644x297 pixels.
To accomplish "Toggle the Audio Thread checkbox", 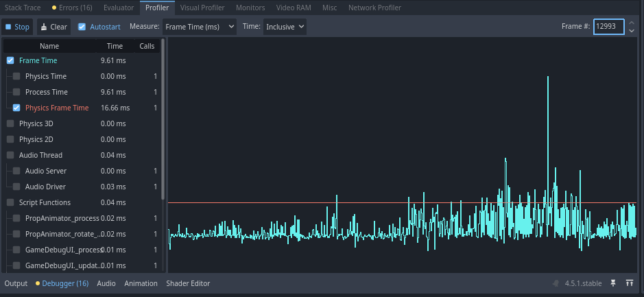I will point(10,155).
